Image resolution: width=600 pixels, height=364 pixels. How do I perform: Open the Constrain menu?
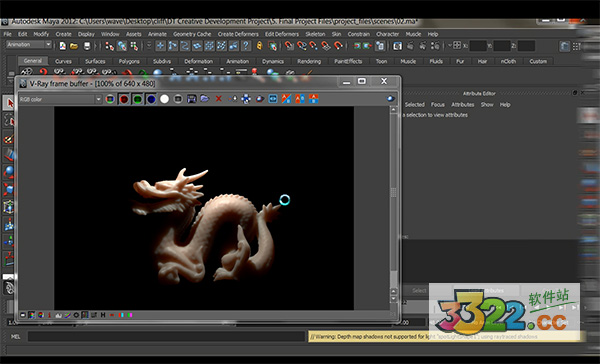(x=359, y=34)
